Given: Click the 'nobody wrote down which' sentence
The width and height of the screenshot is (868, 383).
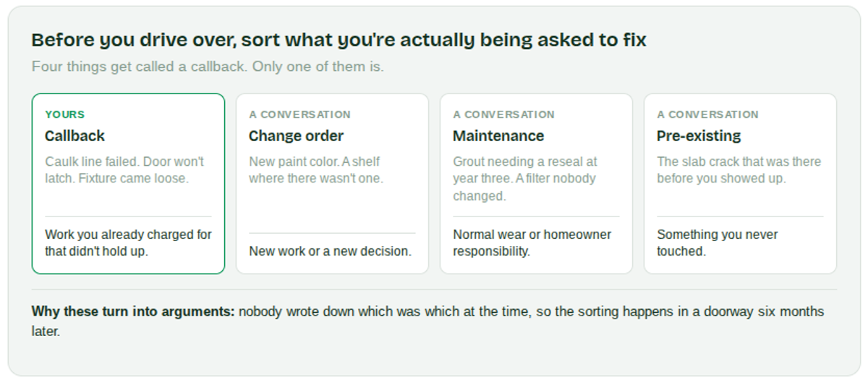Looking at the screenshot, I should click(428, 321).
